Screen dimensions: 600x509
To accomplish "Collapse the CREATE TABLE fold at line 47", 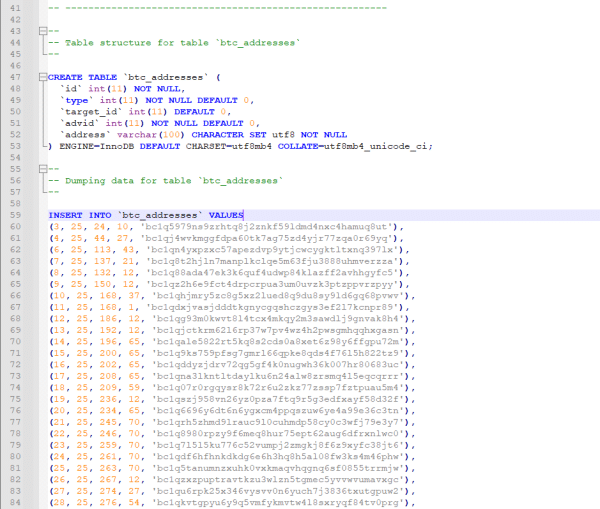I will point(42,77).
